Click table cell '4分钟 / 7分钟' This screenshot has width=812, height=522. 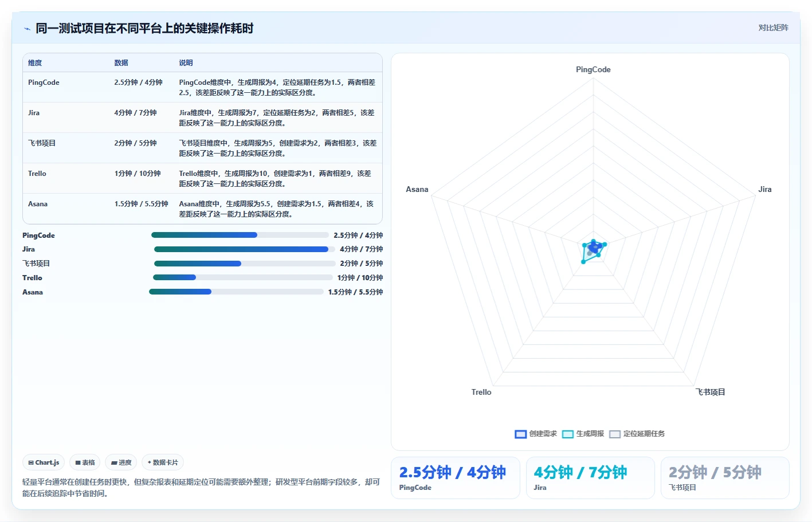click(135, 113)
